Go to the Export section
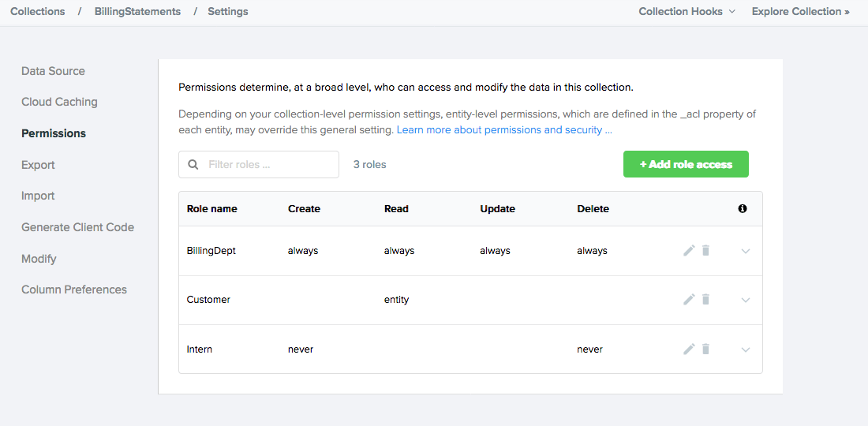 click(38, 165)
